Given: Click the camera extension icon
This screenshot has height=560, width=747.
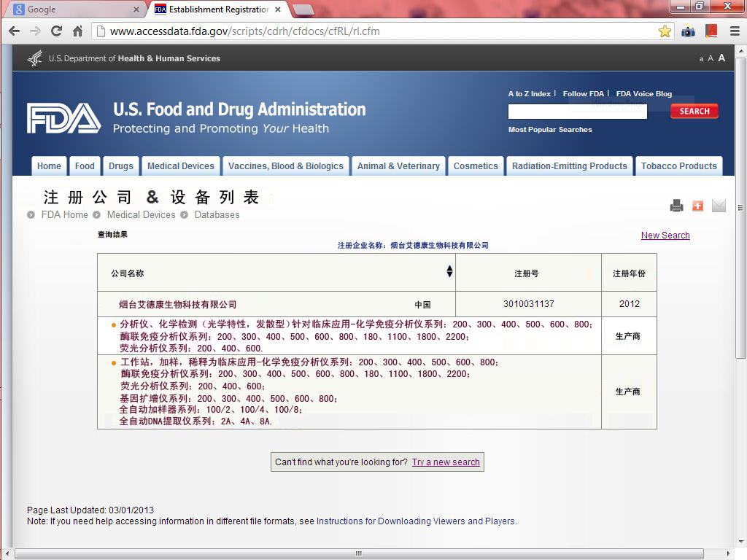Looking at the screenshot, I should point(688,32).
